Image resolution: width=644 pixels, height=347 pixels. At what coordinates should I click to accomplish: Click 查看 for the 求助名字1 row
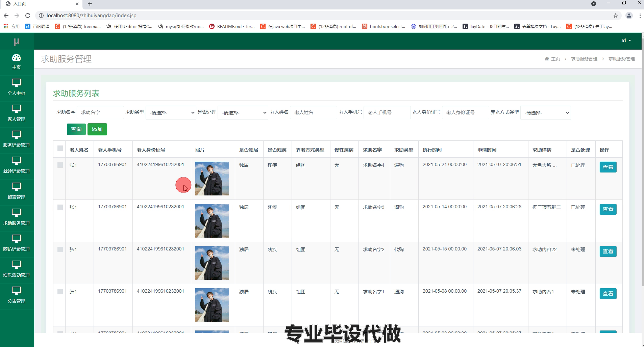(608, 294)
